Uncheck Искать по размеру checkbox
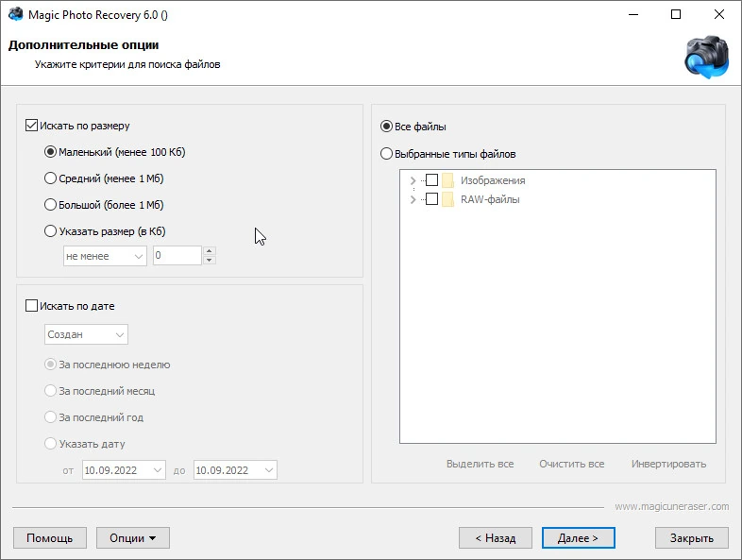 coord(31,126)
